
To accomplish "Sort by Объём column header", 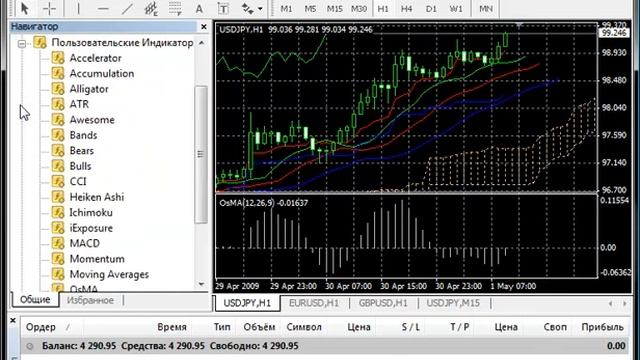I will coord(259,327).
